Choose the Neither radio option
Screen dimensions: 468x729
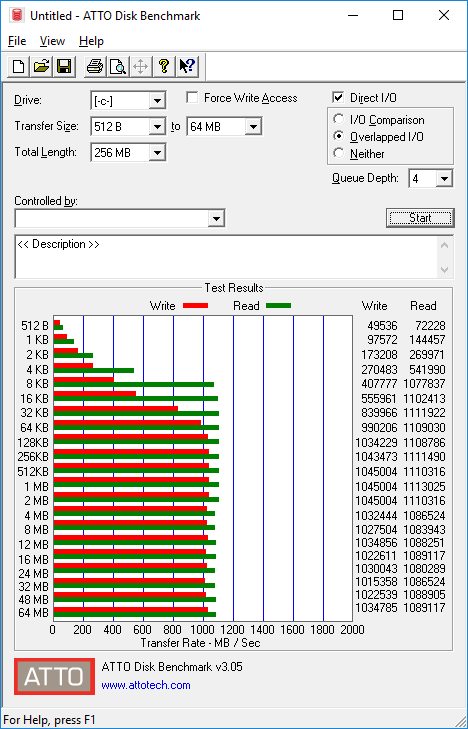[339, 153]
